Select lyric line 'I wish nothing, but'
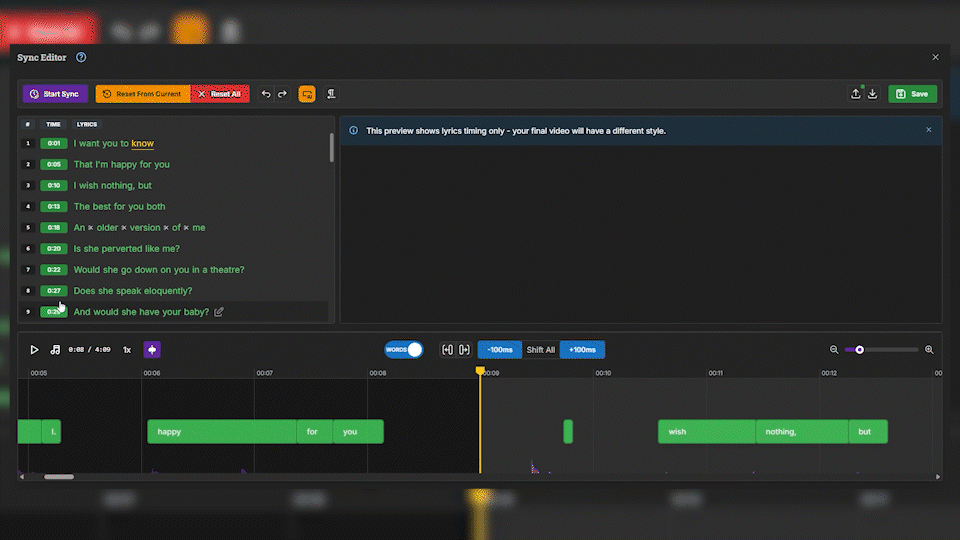Viewport: 960px width, 540px height. click(113, 185)
